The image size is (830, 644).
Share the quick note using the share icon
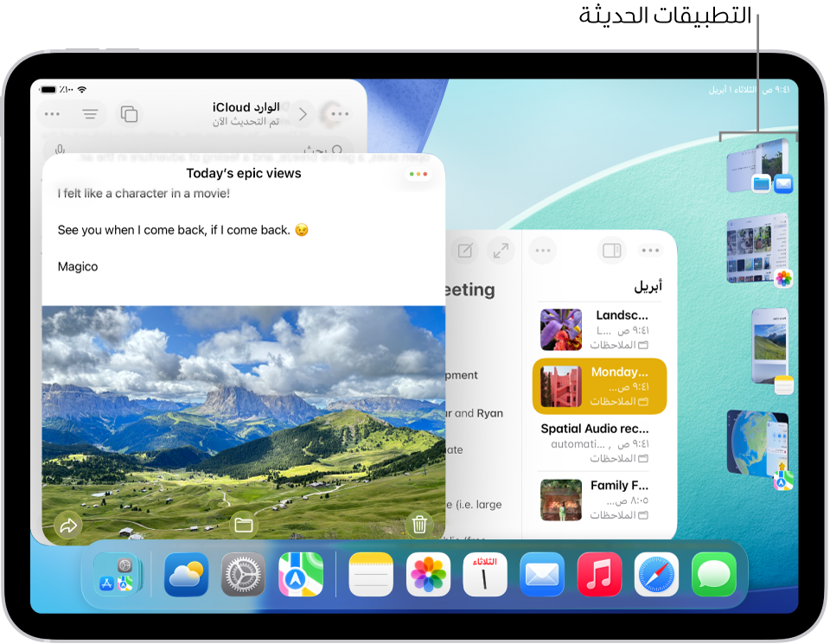68,525
